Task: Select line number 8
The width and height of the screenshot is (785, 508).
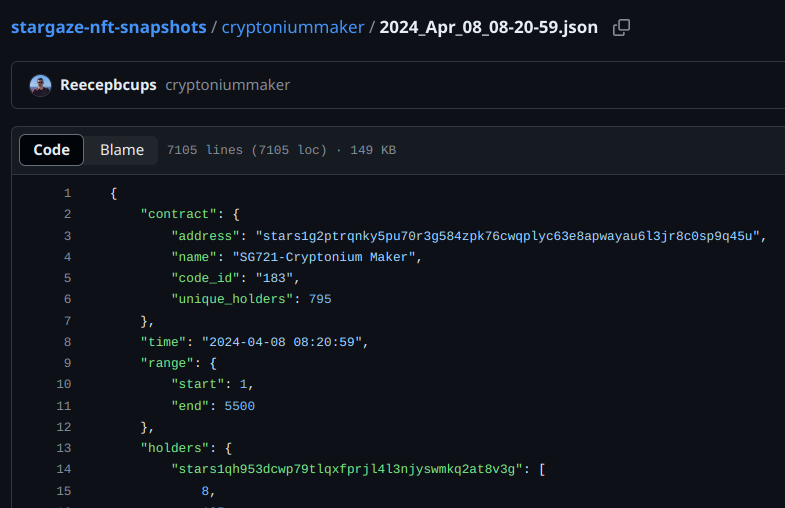Action: click(68, 342)
